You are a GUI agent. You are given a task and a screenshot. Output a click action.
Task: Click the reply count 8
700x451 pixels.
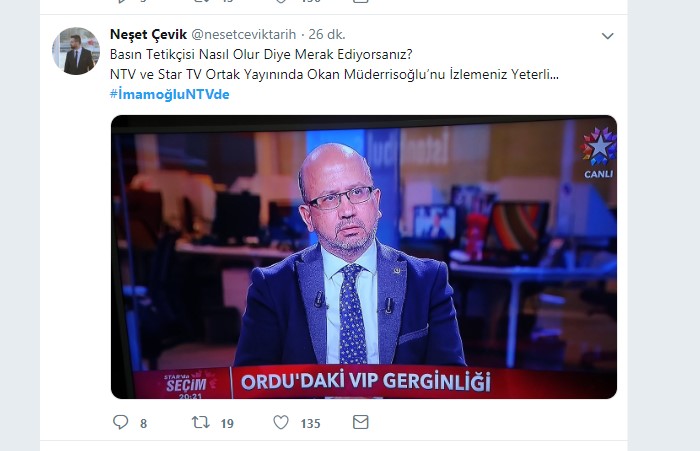point(143,423)
